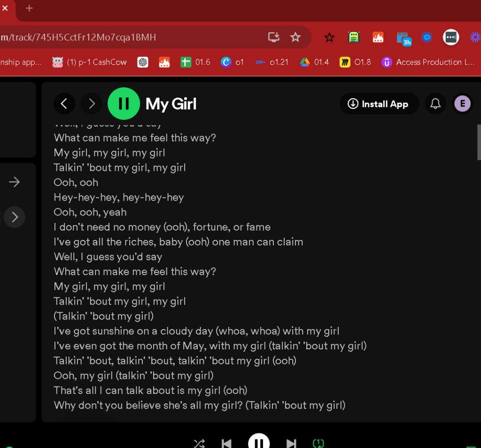
Task: Open the 'o1.21' bookmark
Action: point(272,62)
